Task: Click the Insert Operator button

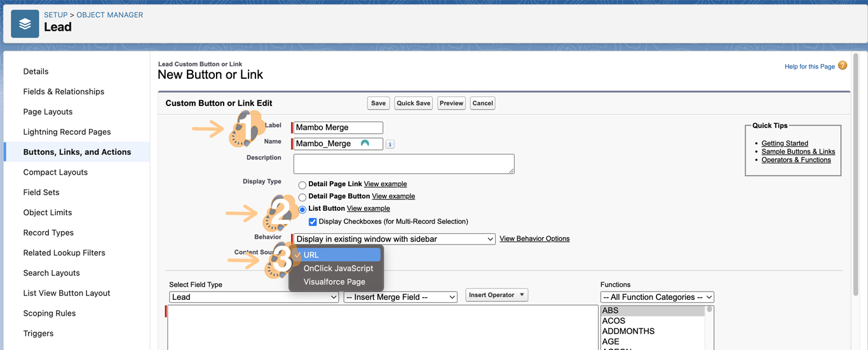Action: pos(496,295)
